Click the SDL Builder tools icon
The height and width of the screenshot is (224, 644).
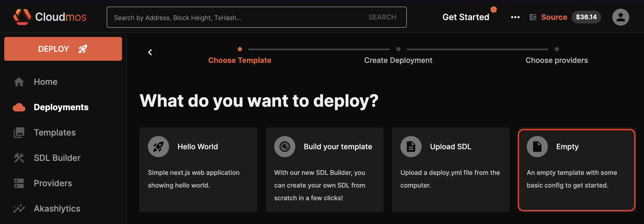[19, 158]
